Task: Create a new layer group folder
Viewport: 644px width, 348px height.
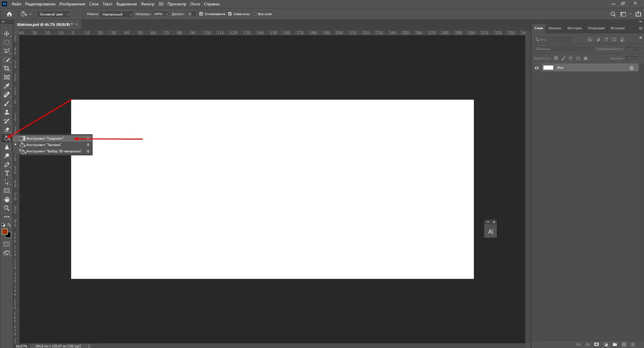Action: pyautogui.click(x=615, y=344)
